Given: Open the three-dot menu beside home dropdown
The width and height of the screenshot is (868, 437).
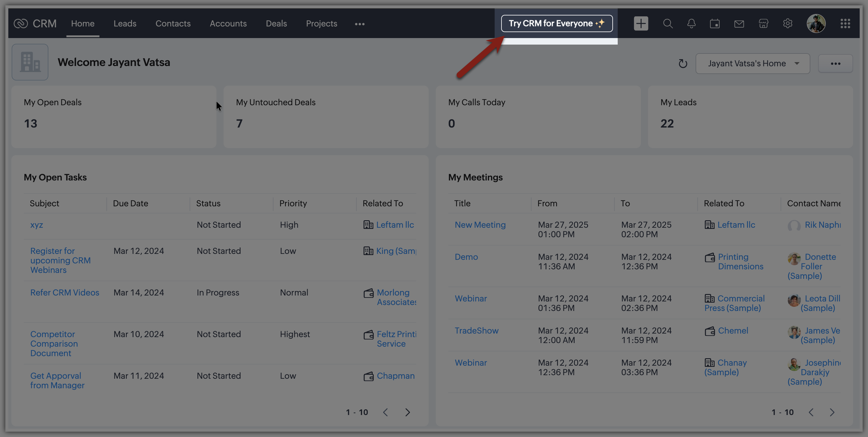Looking at the screenshot, I should 835,63.
